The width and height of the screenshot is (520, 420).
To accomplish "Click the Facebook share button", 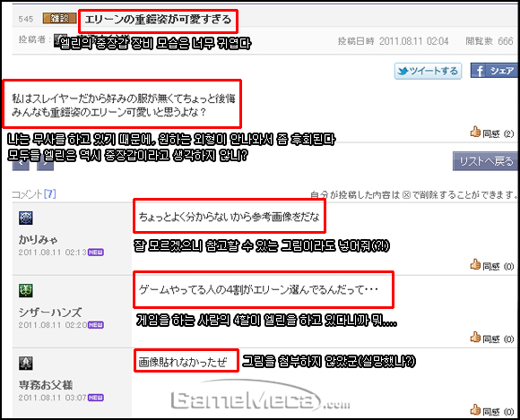I will coord(494,71).
